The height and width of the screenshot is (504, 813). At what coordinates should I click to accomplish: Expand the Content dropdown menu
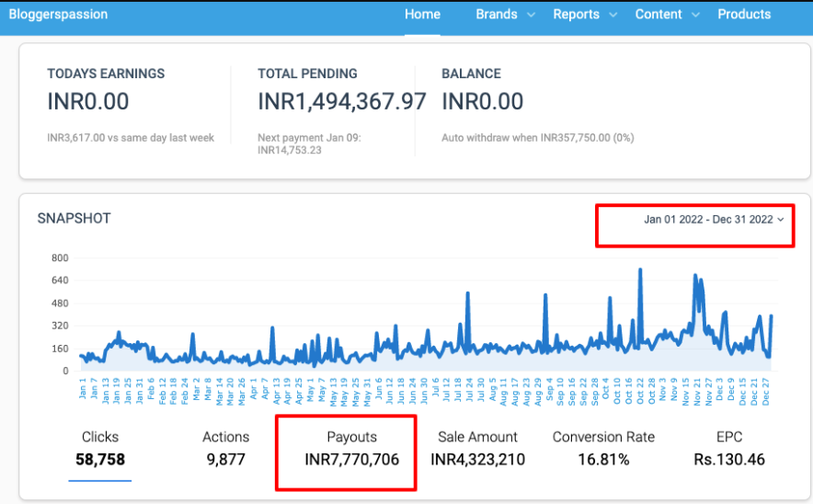(658, 15)
